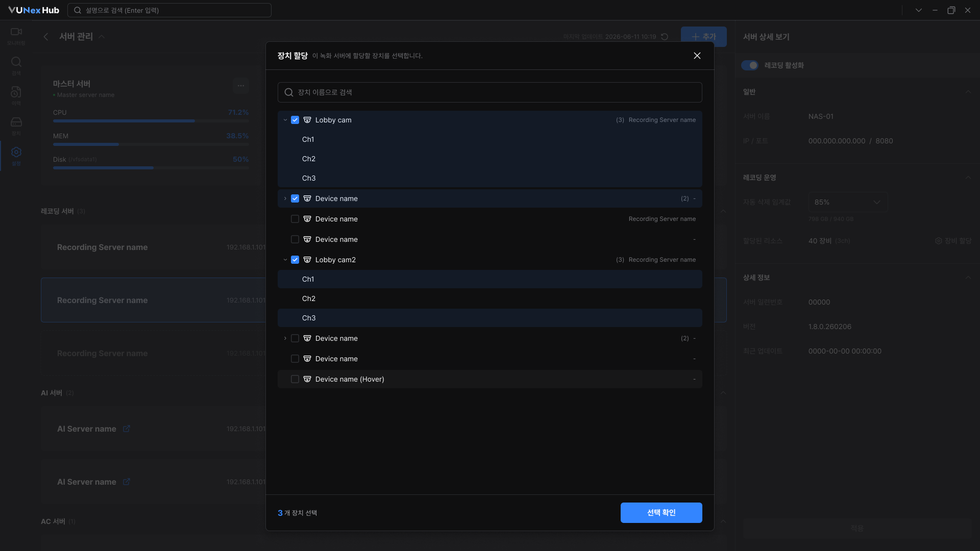
Task: Collapse the 레코딩 서버 list section
Action: click(x=723, y=211)
